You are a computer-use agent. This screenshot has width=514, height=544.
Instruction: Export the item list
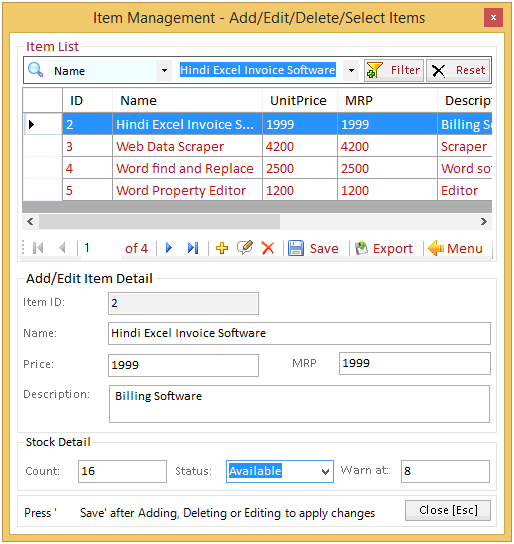[x=384, y=248]
